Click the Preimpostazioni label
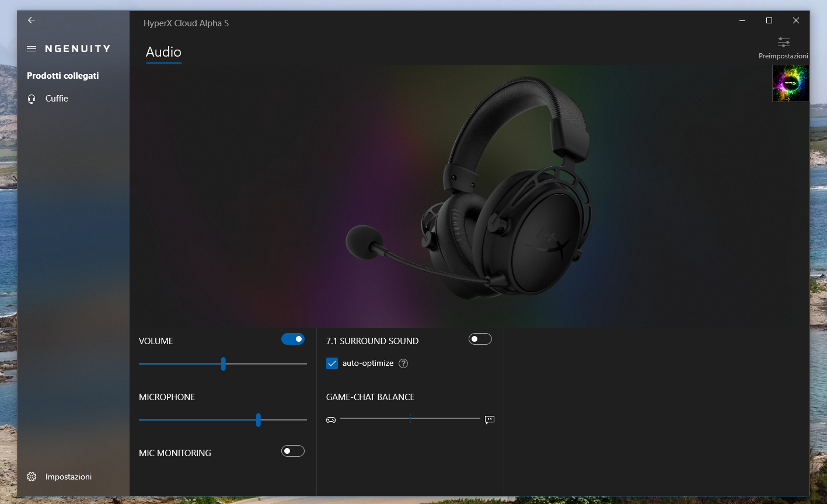The width and height of the screenshot is (827, 504). coord(783,56)
